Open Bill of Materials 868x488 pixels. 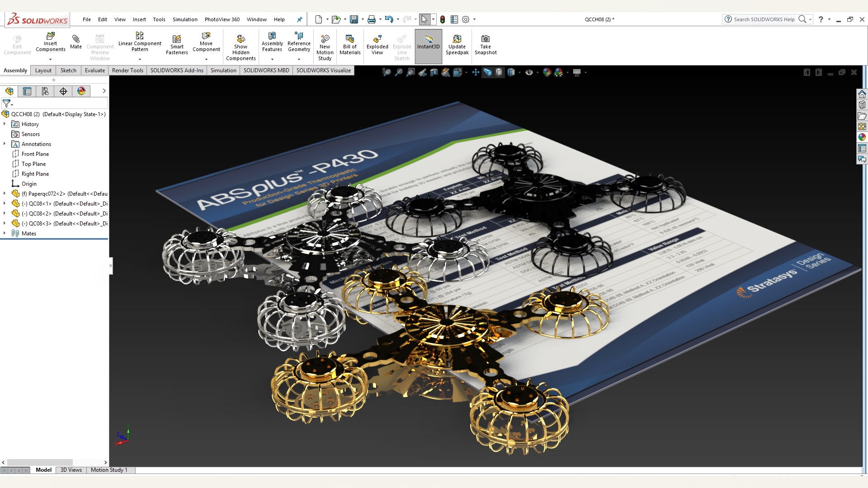[x=350, y=45]
